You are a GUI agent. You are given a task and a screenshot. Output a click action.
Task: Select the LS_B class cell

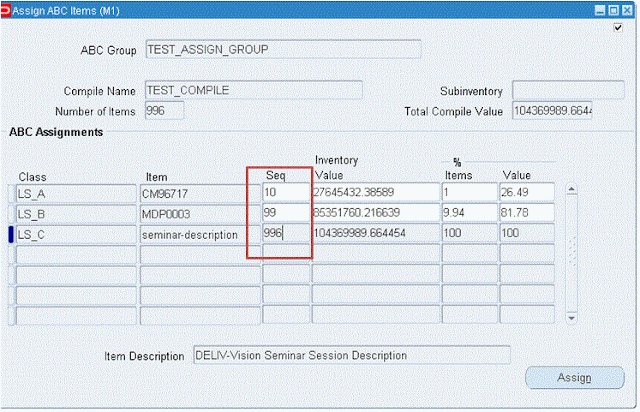76,214
